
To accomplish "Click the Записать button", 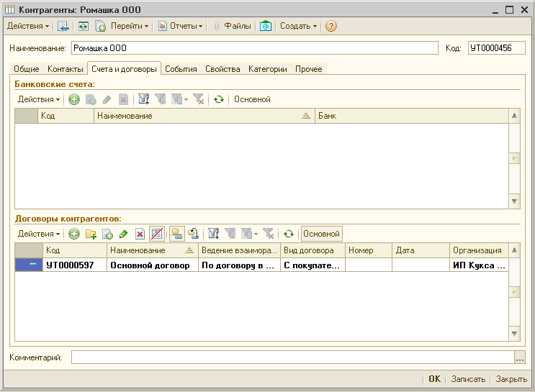I will 468,379.
